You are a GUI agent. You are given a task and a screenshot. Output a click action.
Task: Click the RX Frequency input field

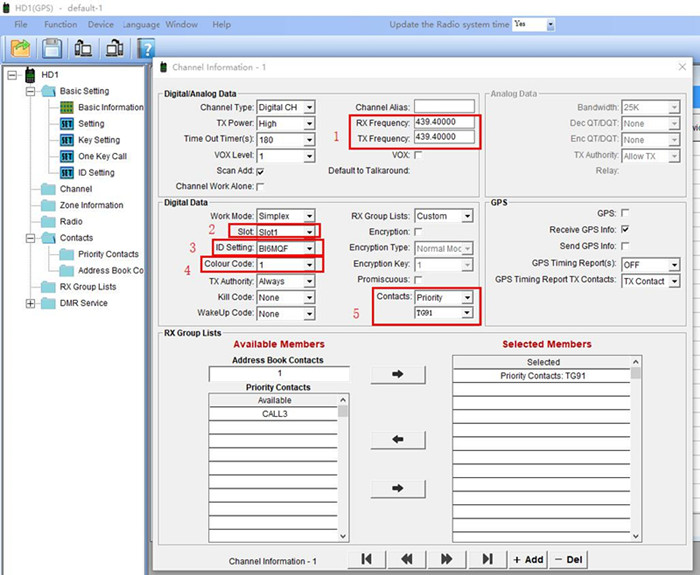point(443,123)
